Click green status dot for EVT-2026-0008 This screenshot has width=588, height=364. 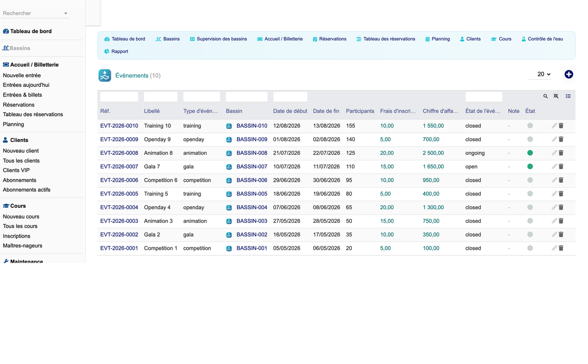530,153
